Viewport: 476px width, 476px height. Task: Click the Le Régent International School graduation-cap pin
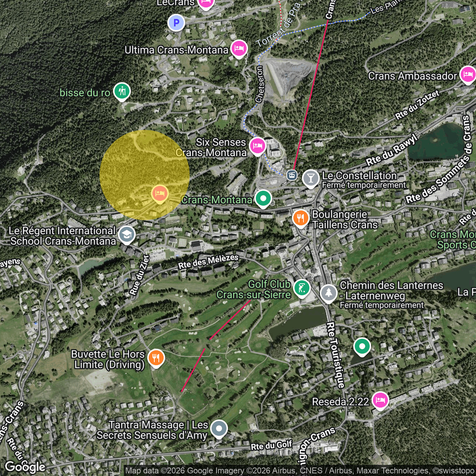pyautogui.click(x=127, y=235)
